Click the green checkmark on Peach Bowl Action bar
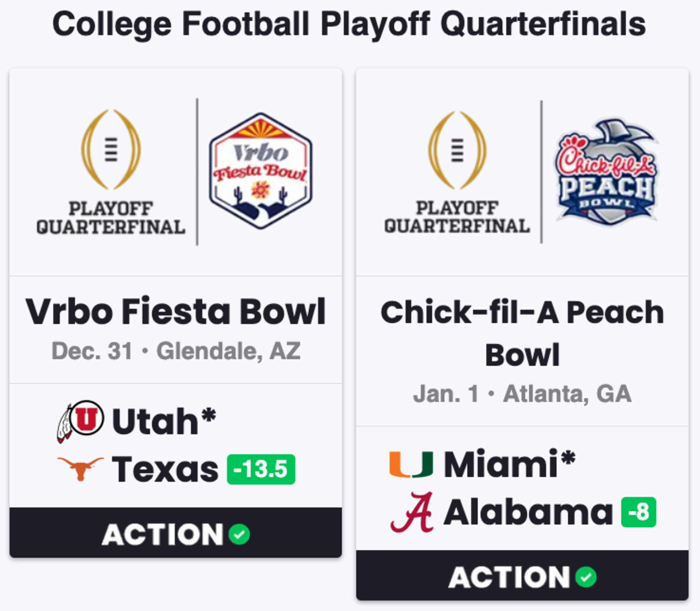Image resolution: width=700 pixels, height=611 pixels. (x=586, y=577)
